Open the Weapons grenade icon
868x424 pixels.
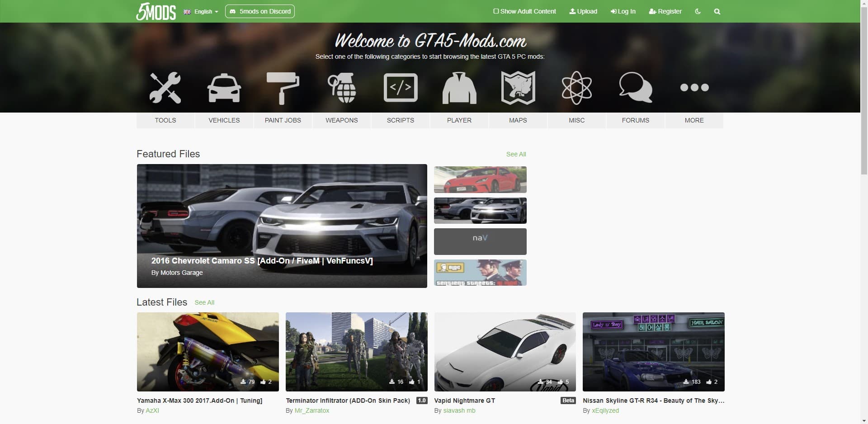tap(341, 88)
